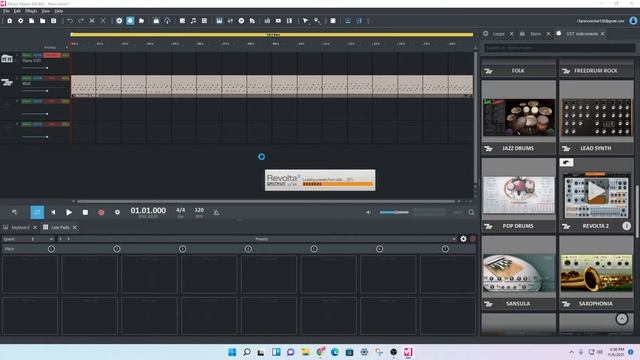Image resolution: width=640 pixels, height=360 pixels.
Task: Select the Saxophonia instrument thumbnail
Action: (x=596, y=273)
